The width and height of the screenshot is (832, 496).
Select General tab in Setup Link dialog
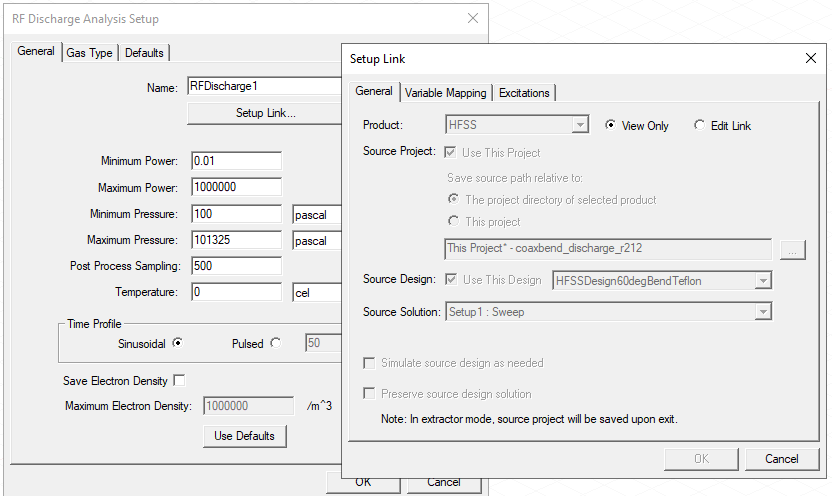374,91
